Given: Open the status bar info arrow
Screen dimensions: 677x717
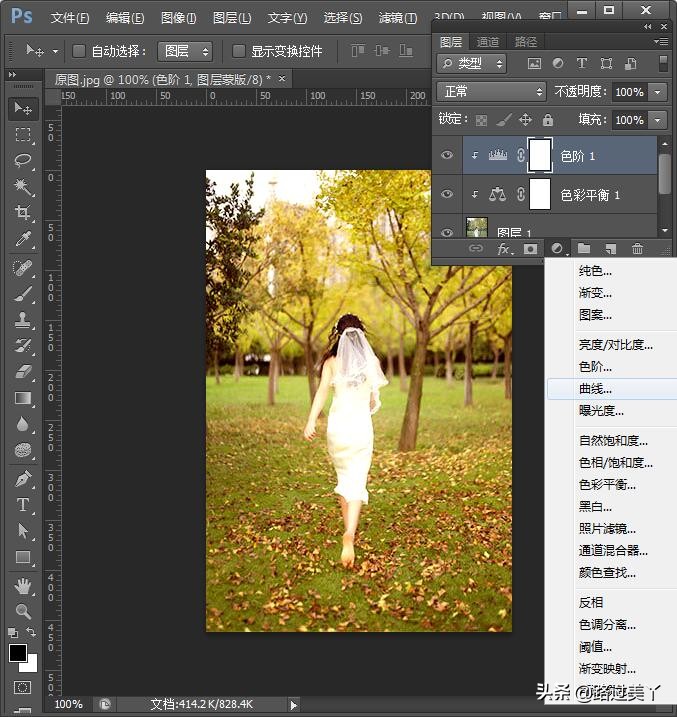Looking at the screenshot, I should [x=293, y=705].
